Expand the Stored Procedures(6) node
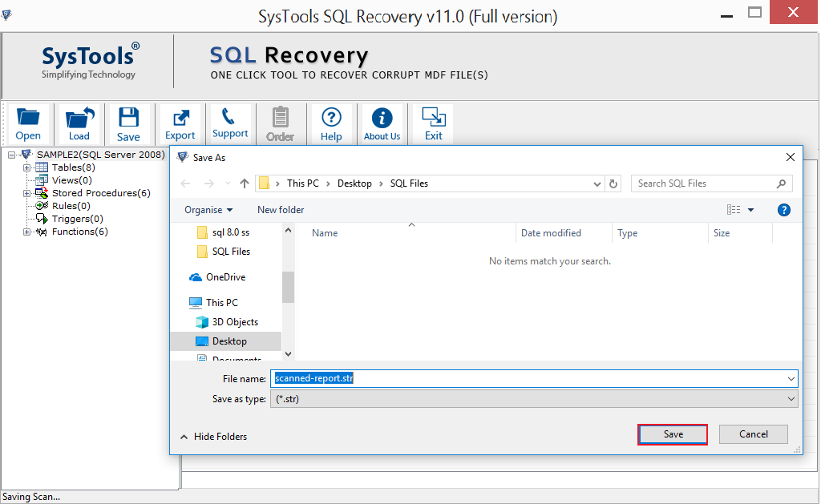Viewport: 821px width, 504px height. 26,194
